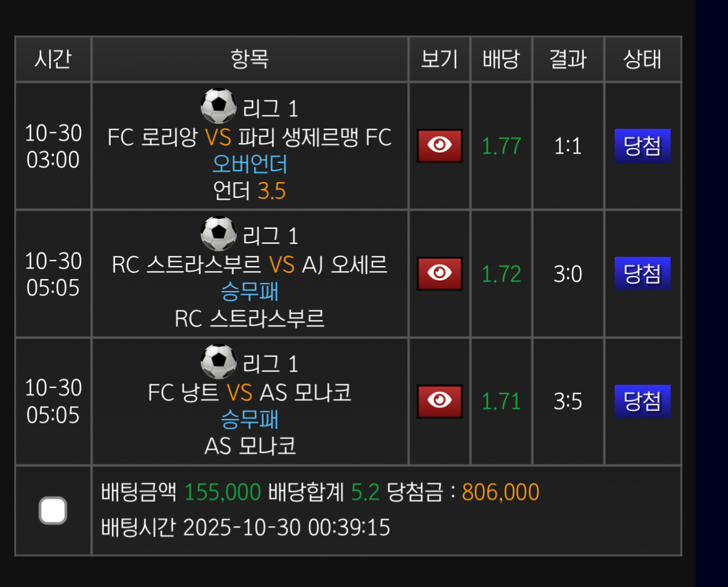Image resolution: width=728 pixels, height=587 pixels.
Task: Click the 결과 column header
Action: 567,58
